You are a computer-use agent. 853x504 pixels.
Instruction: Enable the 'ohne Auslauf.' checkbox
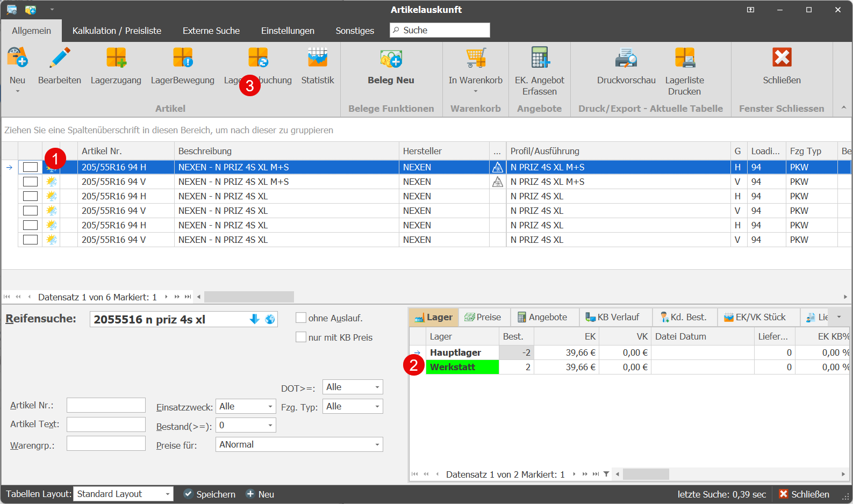click(x=301, y=318)
